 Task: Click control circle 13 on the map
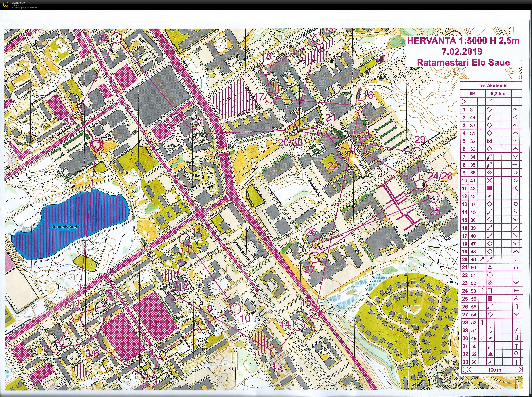pos(276,353)
